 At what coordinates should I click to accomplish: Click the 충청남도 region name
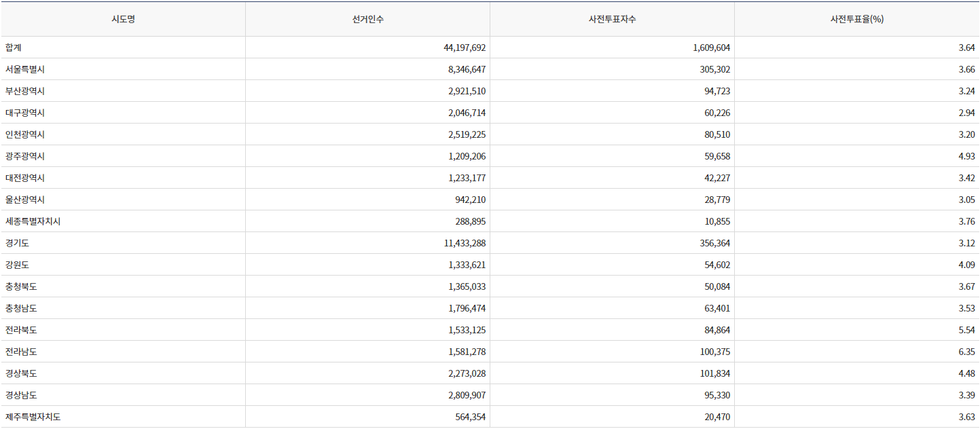[21, 308]
